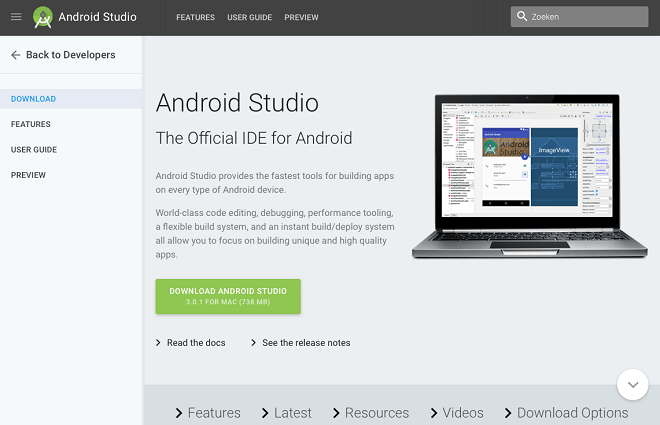Click the chevron before See the release notes

pyautogui.click(x=253, y=343)
